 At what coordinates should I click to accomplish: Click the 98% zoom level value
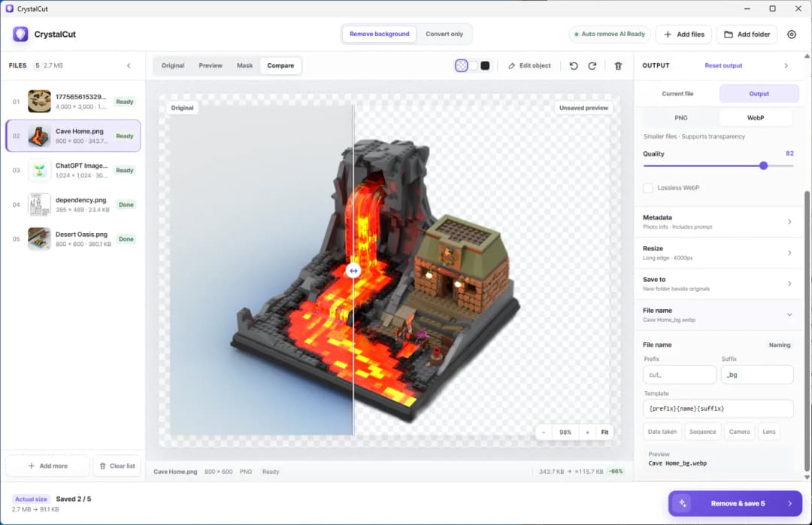click(x=565, y=432)
